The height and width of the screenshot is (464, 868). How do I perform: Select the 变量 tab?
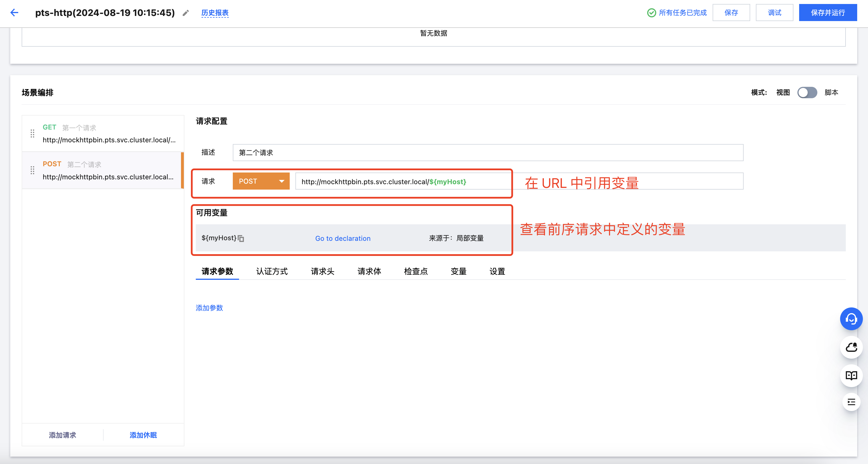point(458,271)
